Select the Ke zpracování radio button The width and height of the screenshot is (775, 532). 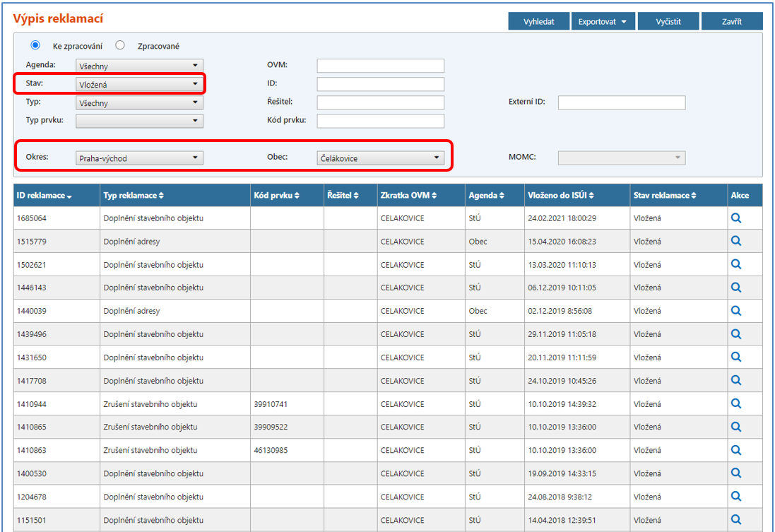(x=35, y=45)
